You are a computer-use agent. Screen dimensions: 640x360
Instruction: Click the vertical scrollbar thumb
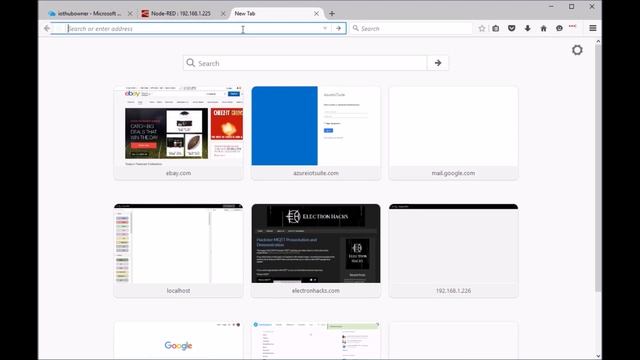(598, 168)
